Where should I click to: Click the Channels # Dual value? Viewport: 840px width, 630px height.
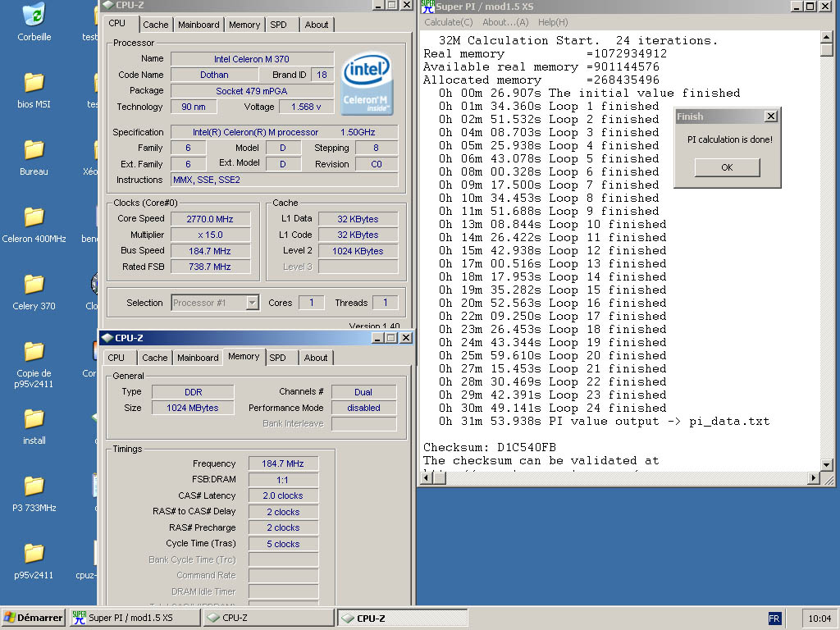(363, 392)
